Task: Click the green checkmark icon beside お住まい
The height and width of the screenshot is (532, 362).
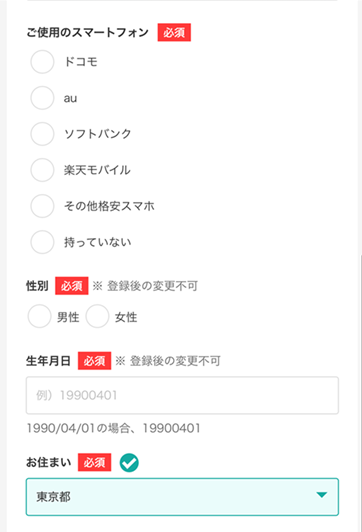Action: [129, 463]
